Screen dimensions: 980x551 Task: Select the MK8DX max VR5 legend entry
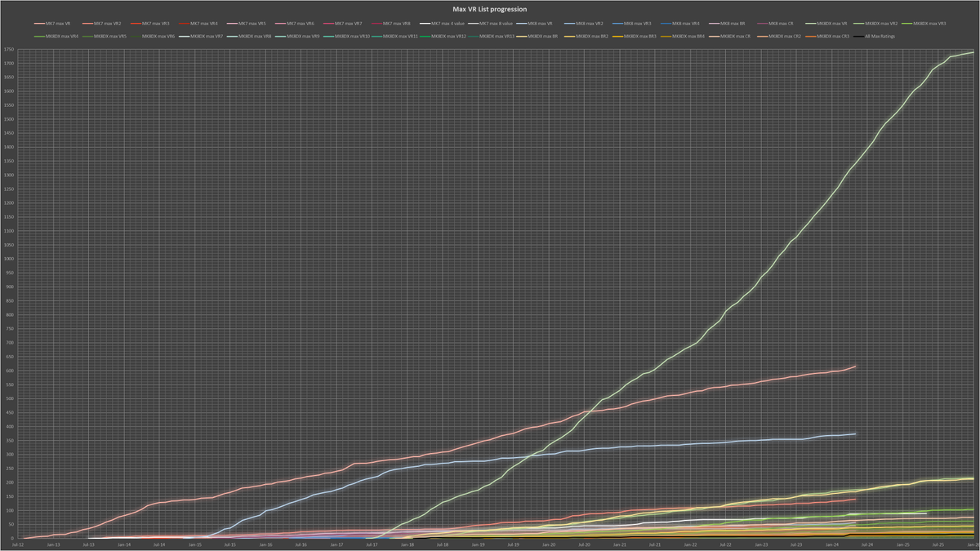pos(105,36)
